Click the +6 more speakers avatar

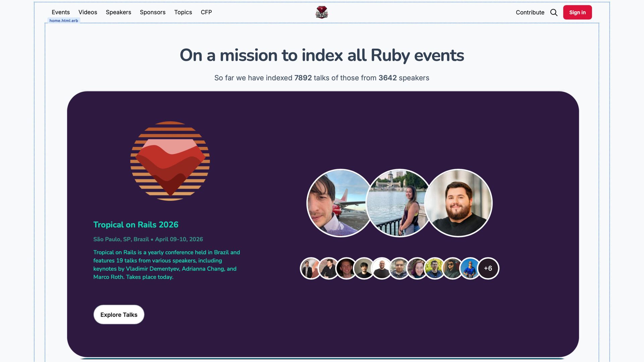[x=488, y=268]
